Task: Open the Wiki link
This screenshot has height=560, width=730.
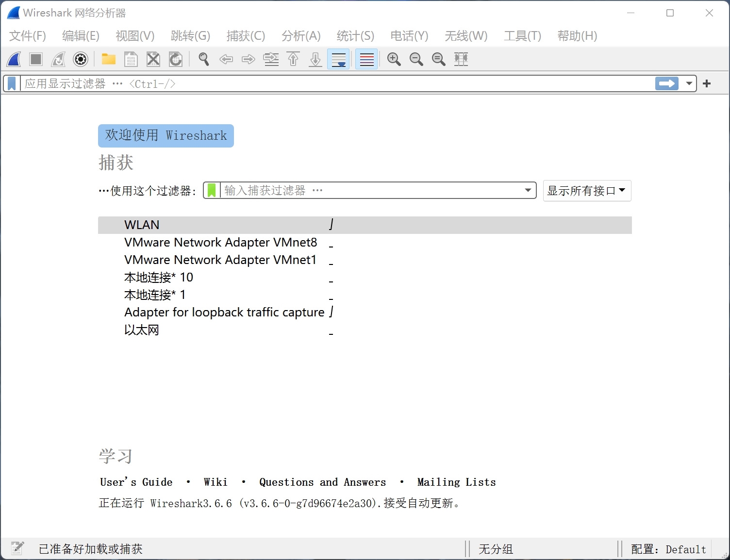Action: pos(216,482)
